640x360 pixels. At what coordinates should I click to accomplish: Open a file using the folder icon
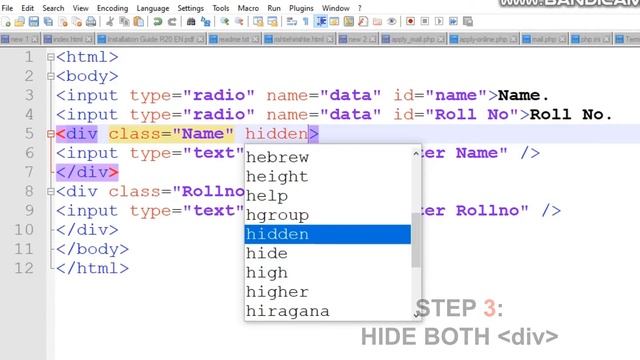pyautogui.click(x=20, y=22)
